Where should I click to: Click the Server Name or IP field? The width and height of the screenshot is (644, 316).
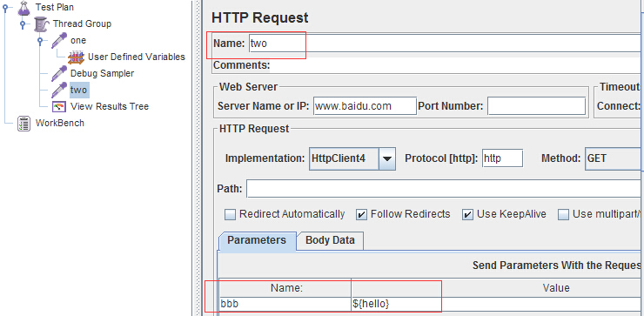coord(365,106)
